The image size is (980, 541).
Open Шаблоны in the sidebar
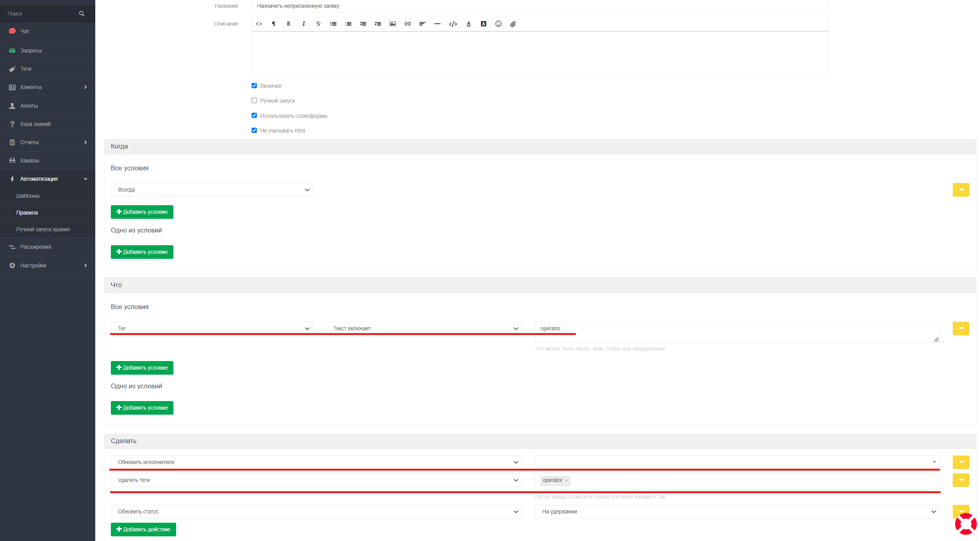[28, 196]
